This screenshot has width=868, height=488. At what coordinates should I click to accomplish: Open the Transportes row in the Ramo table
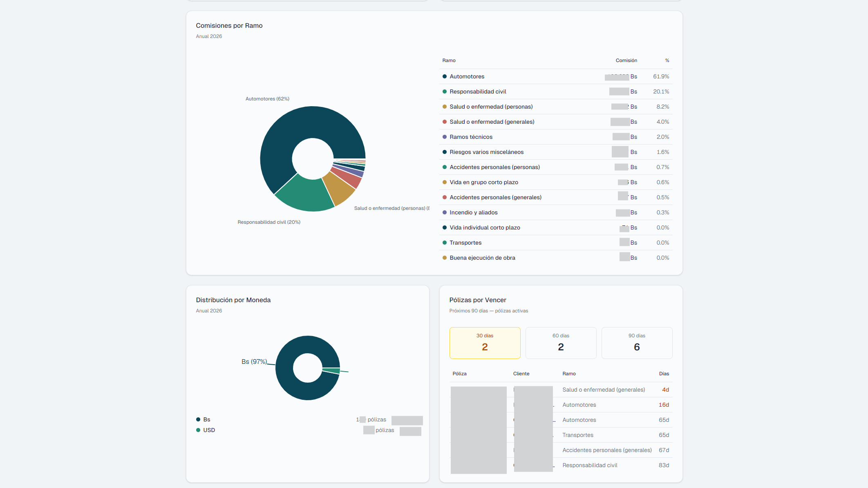[465, 242]
